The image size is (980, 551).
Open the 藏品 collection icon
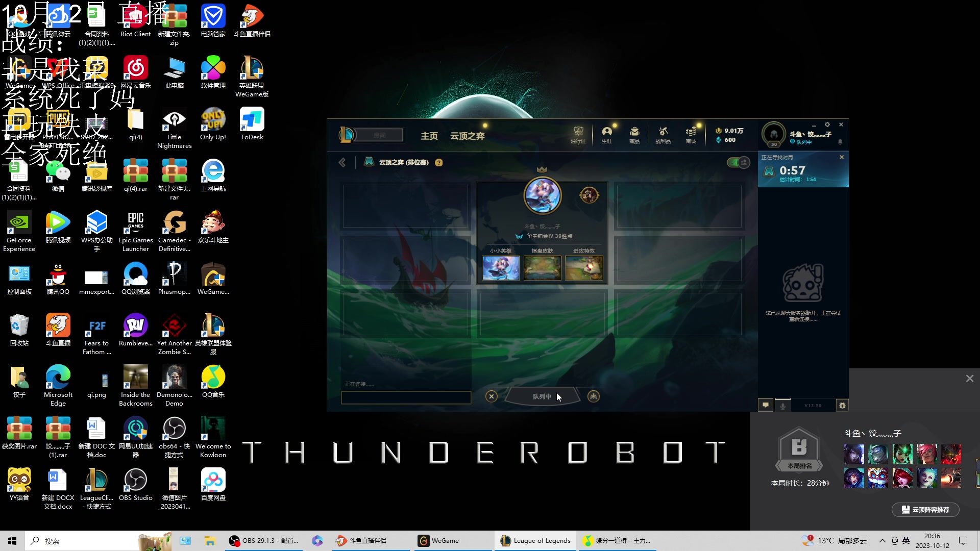tap(634, 135)
